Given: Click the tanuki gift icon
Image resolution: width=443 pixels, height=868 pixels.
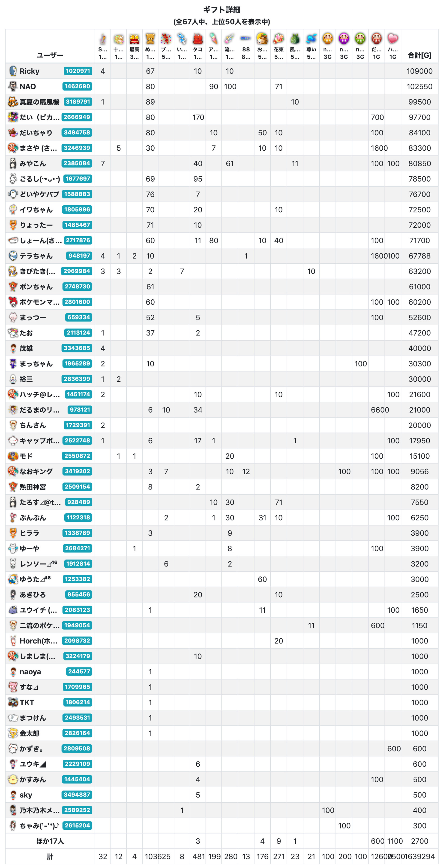Looking at the screenshot, I should click(x=262, y=39).
